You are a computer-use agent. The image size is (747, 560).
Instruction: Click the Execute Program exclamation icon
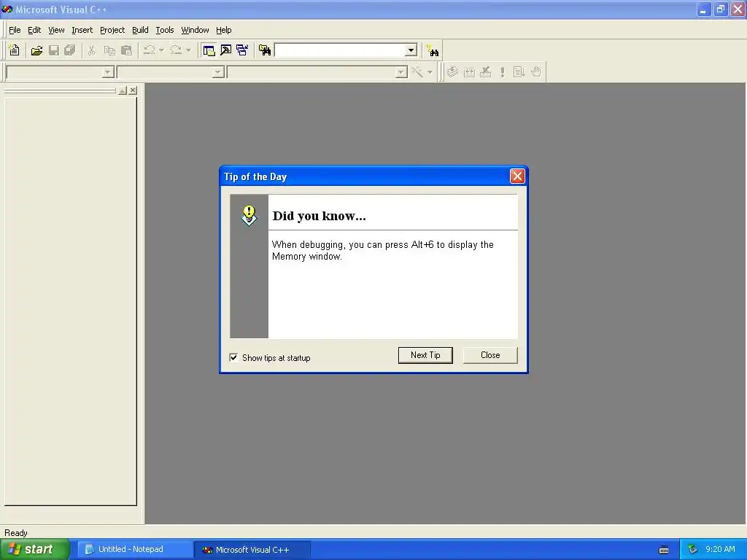(502, 72)
